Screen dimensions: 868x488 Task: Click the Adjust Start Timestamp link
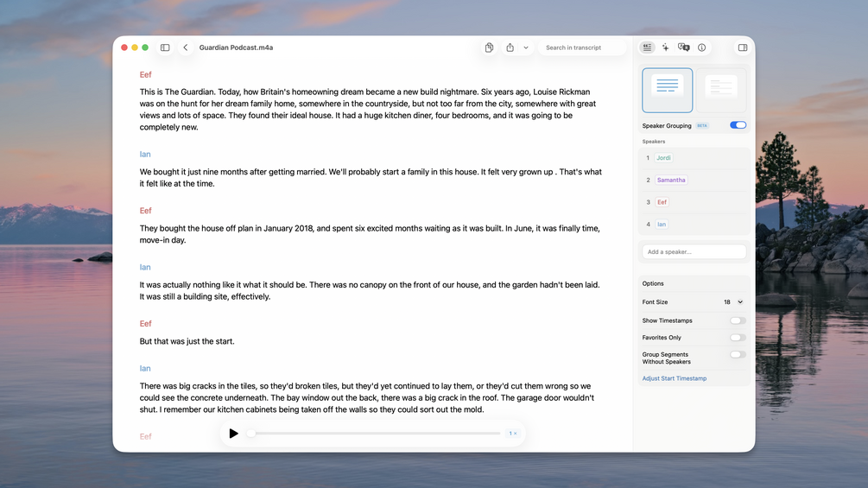point(674,378)
